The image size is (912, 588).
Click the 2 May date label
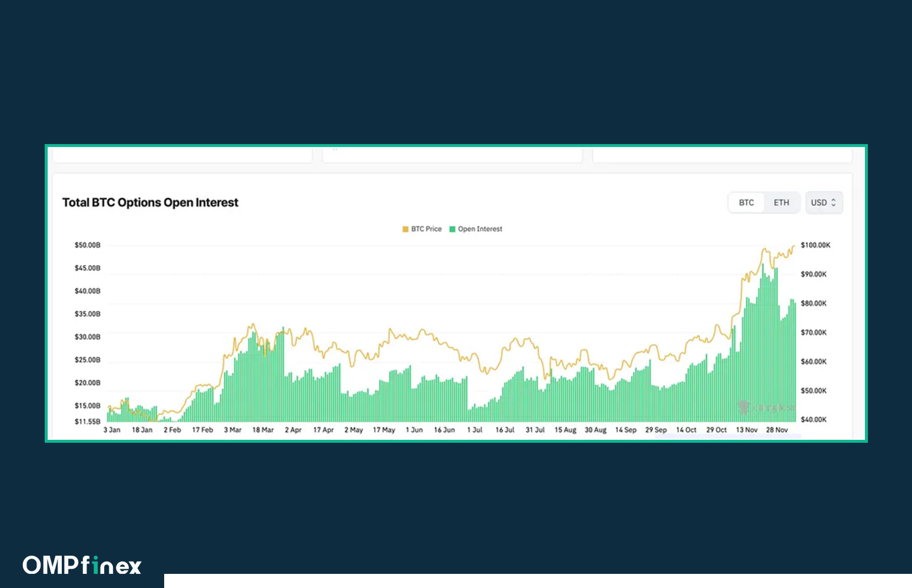coord(354,430)
